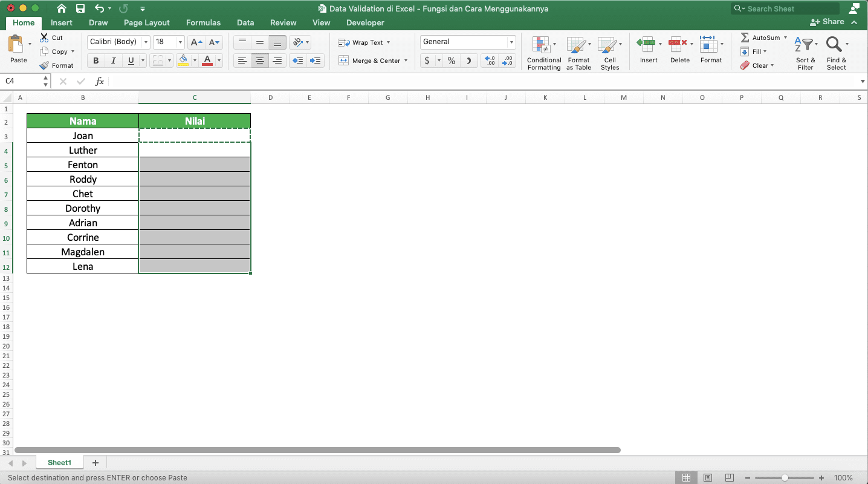Switch to Page Layout view in status bar
This screenshot has width=868, height=484.
click(x=708, y=478)
